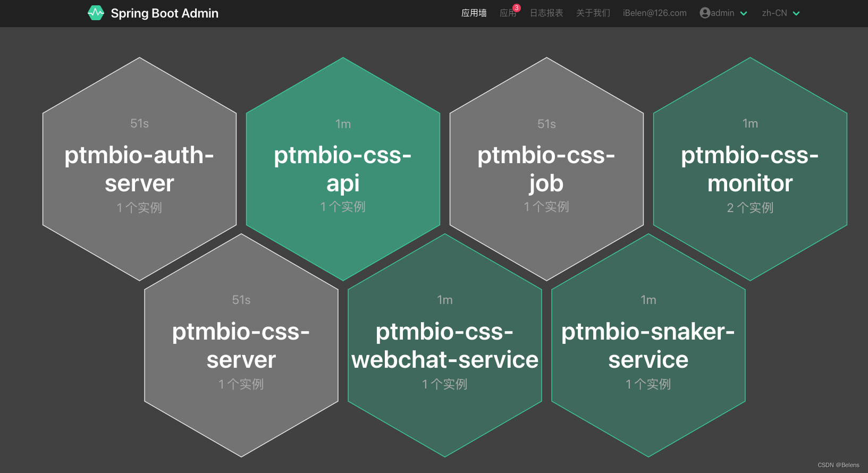Open the ptmbio-css-monitor hexagon
868x473 pixels.
tap(750, 169)
